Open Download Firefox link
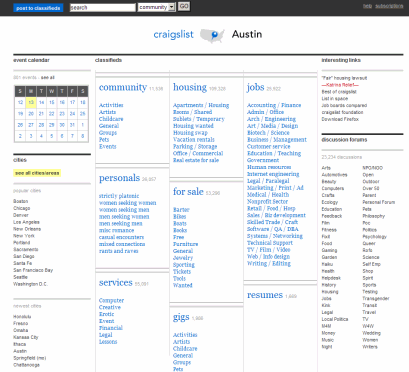This screenshot has width=409, height=372. point(340,119)
